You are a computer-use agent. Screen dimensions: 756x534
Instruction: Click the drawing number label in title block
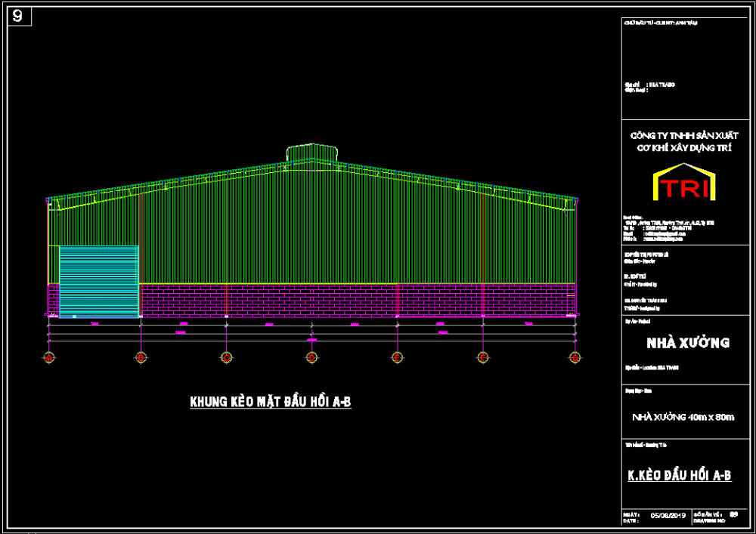point(709,517)
